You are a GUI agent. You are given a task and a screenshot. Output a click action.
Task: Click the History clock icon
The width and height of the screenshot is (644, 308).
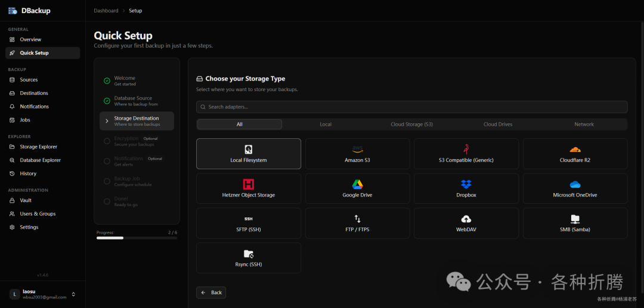coord(12,173)
